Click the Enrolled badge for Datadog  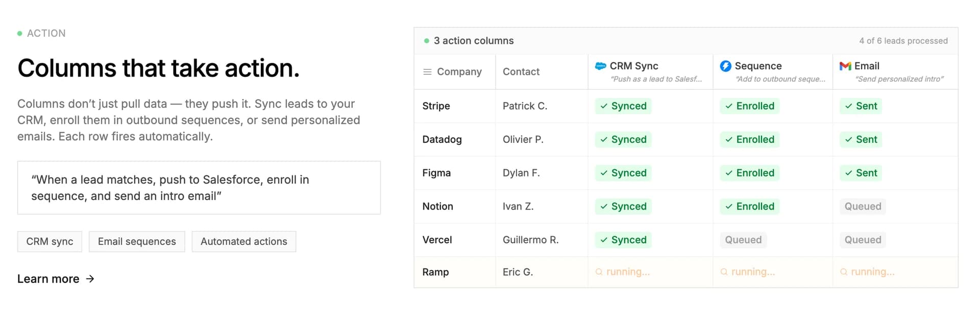pos(749,140)
